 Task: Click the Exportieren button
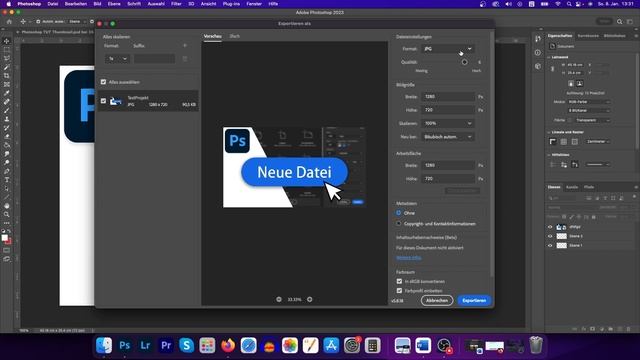[x=474, y=300]
